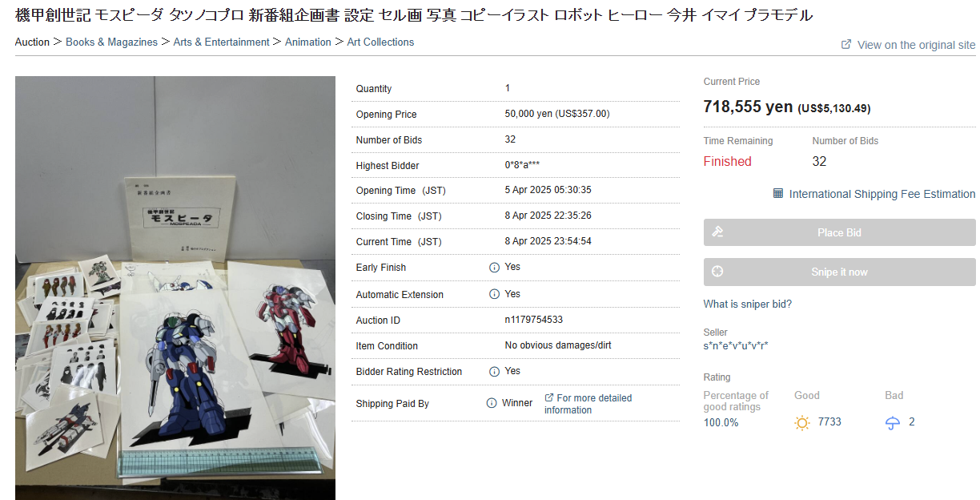Viewport: 980px width, 500px height.
Task: Click the info icon next to Early Finish
Action: coord(494,268)
